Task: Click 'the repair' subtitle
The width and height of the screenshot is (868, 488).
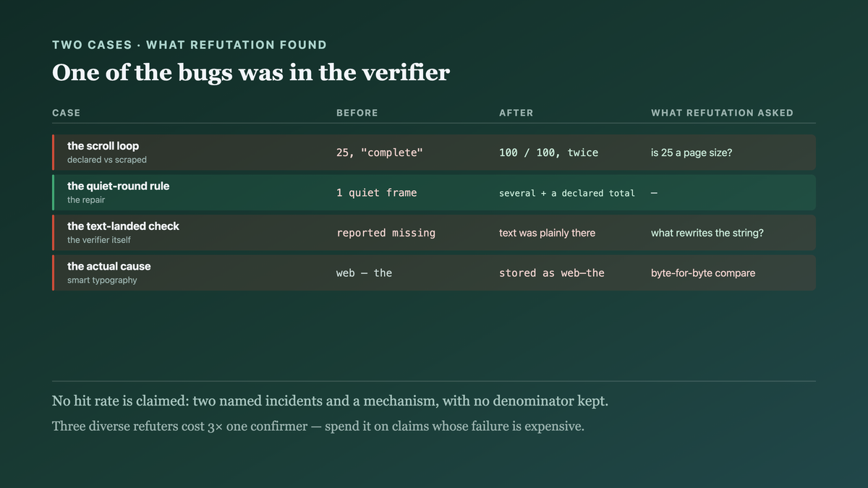Action: [x=86, y=200]
